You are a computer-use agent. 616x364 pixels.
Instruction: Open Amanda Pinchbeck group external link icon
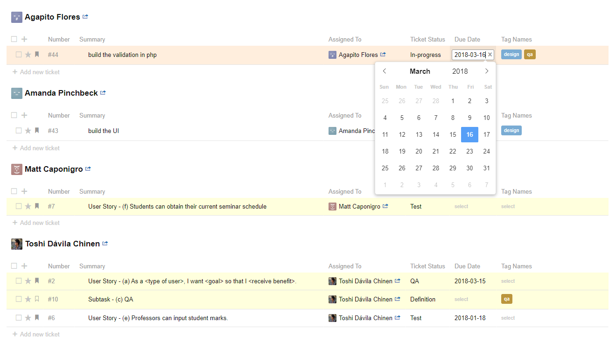pos(103,92)
